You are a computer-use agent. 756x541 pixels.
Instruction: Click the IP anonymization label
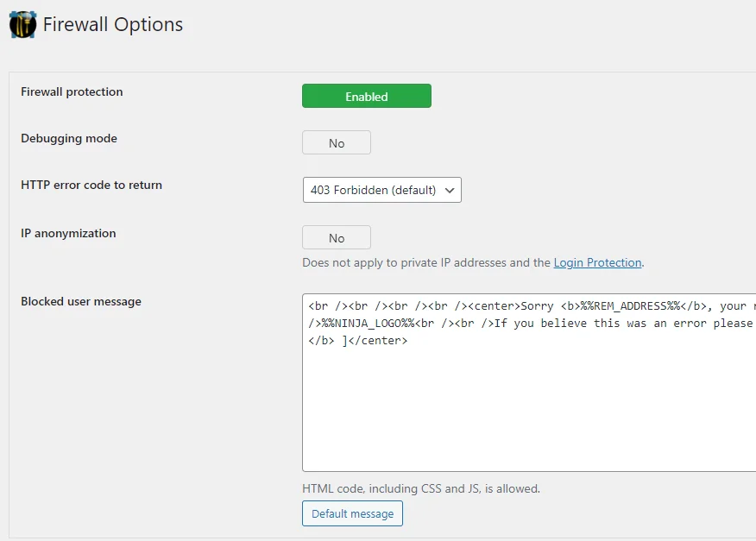[68, 233]
